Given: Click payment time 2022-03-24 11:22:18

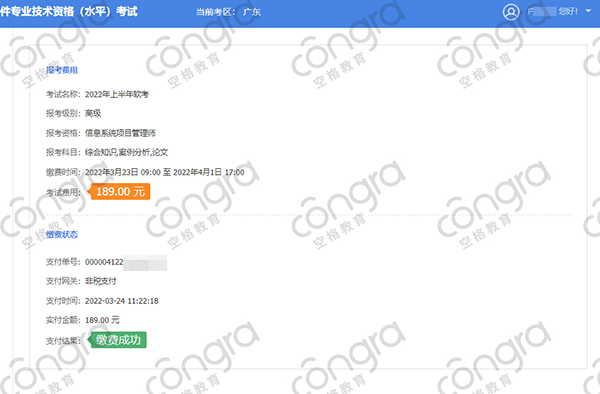Looking at the screenshot, I should tap(122, 301).
